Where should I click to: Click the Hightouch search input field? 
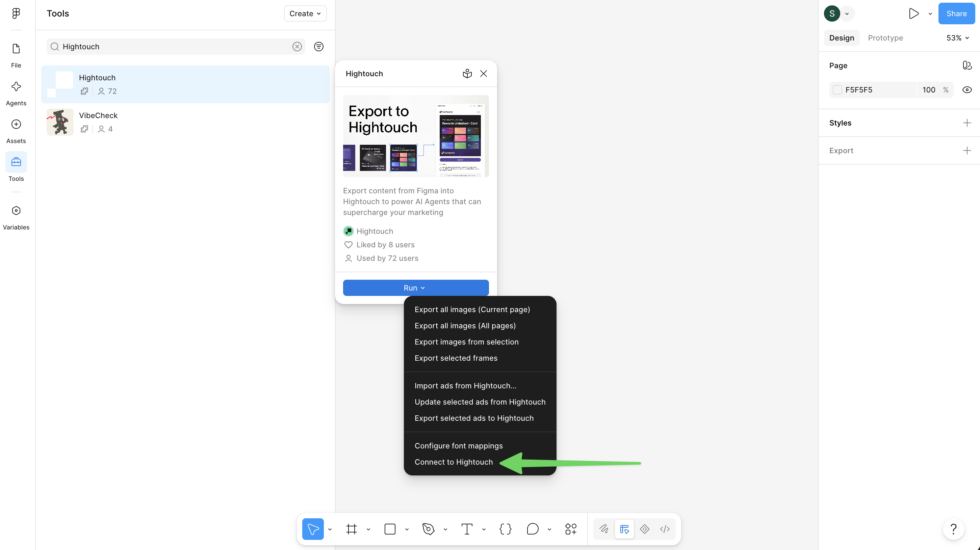176,46
